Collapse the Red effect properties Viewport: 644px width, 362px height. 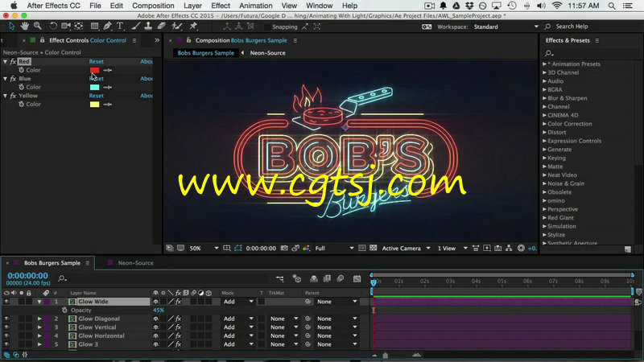pyautogui.click(x=6, y=62)
